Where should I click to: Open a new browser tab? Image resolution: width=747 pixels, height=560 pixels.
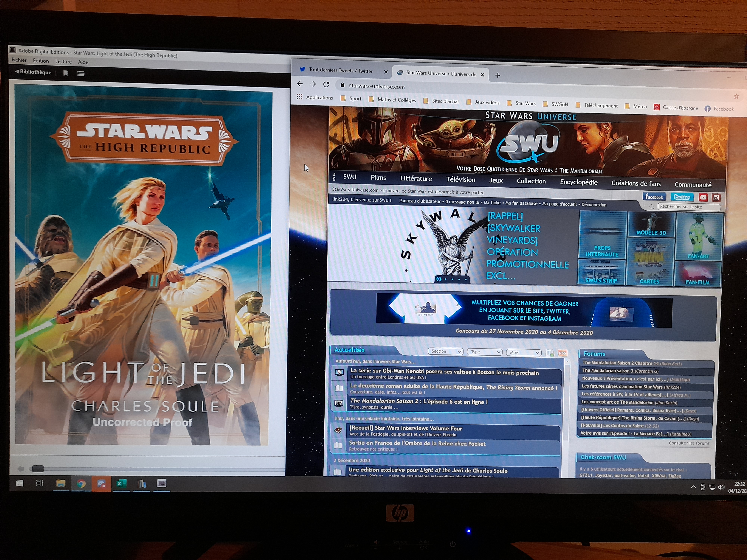point(498,75)
